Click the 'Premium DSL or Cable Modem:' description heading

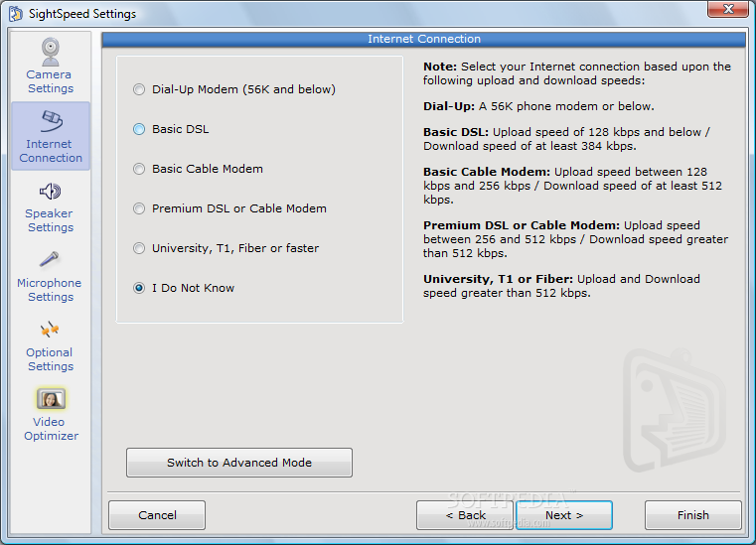click(522, 225)
